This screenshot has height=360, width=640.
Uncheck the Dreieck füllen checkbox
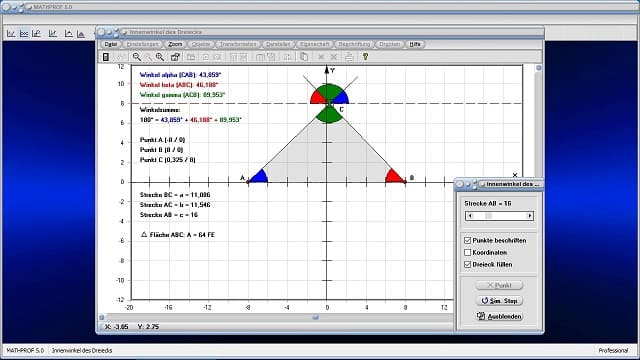click(468, 264)
